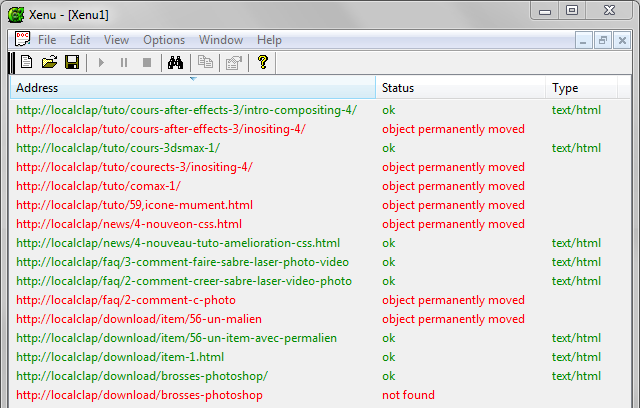Click text/html type for cours-3dsmax-1 row
The width and height of the screenshot is (640, 408).
point(576,148)
